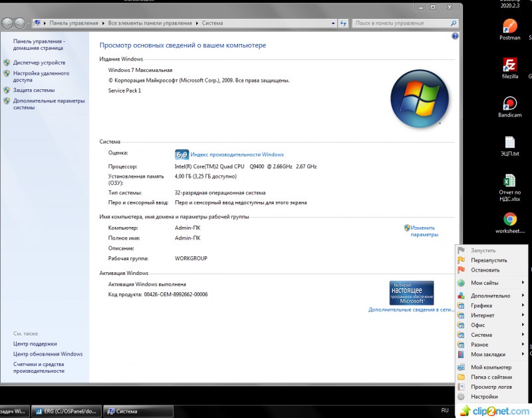Click globe icon beside Мои сайты
Viewport: 532px width, 418px height.
point(461,283)
